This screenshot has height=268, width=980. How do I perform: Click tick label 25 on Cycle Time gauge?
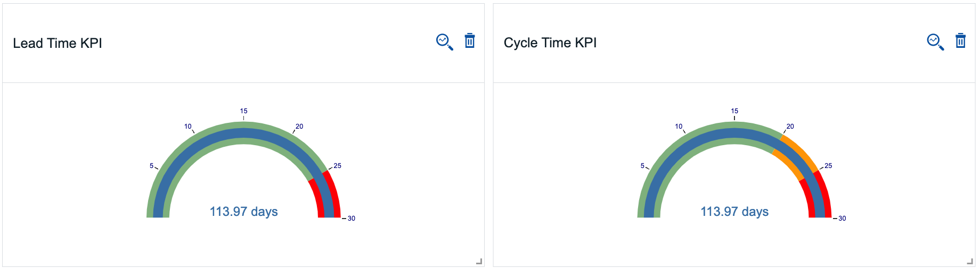click(828, 166)
